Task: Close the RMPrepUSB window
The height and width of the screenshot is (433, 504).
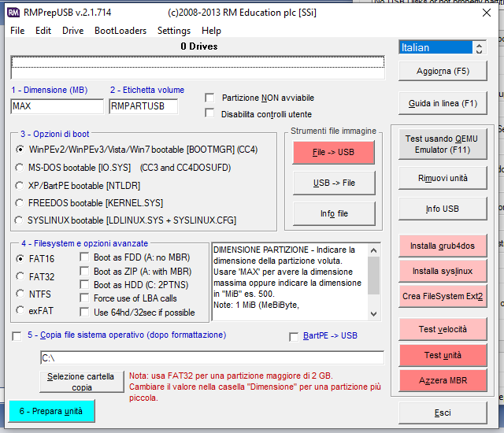Action: point(487,13)
